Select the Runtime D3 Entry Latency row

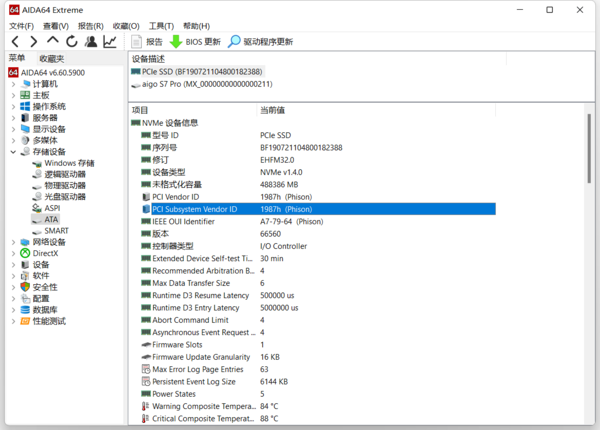pos(318,308)
